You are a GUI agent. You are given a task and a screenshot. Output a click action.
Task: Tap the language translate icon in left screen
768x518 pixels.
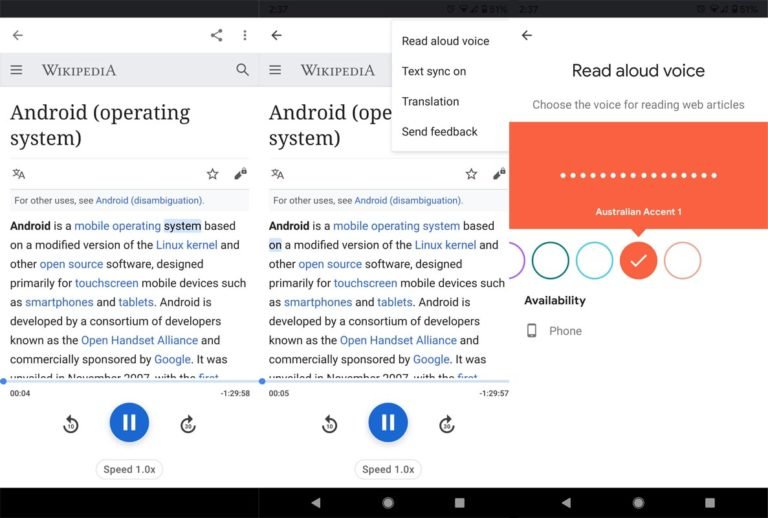point(18,174)
